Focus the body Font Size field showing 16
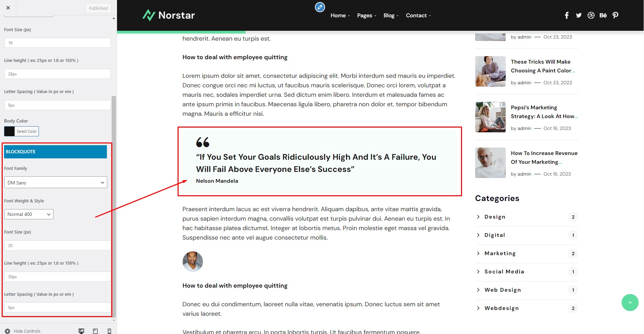 (x=57, y=43)
